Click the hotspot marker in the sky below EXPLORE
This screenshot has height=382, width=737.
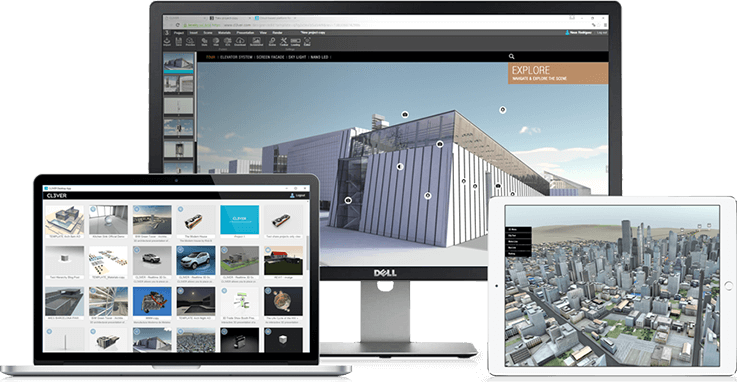coord(502,109)
